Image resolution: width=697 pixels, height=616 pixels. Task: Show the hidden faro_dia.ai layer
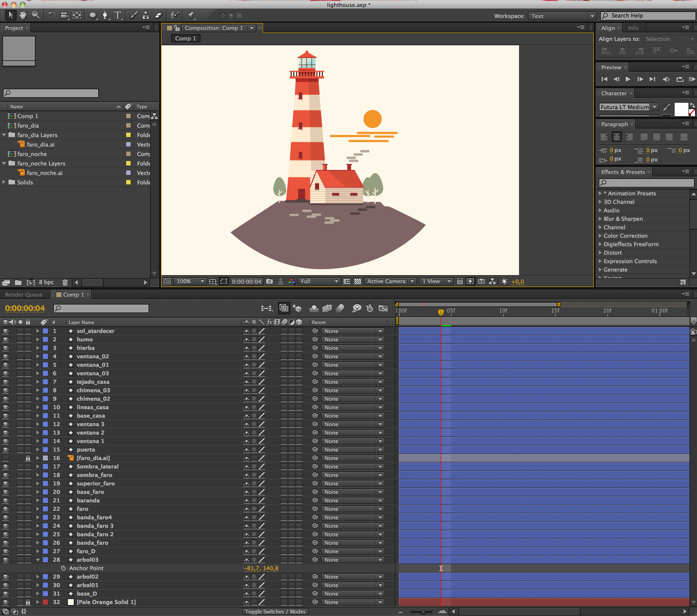[x=5, y=458]
